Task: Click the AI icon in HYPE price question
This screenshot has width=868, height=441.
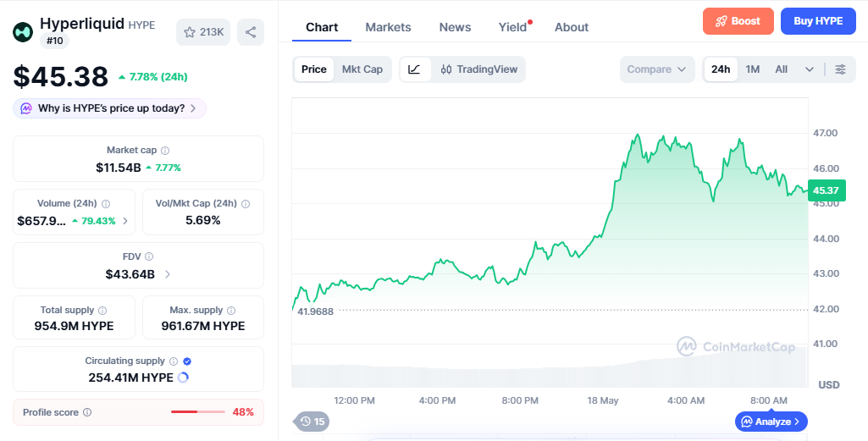Action: 26,108
